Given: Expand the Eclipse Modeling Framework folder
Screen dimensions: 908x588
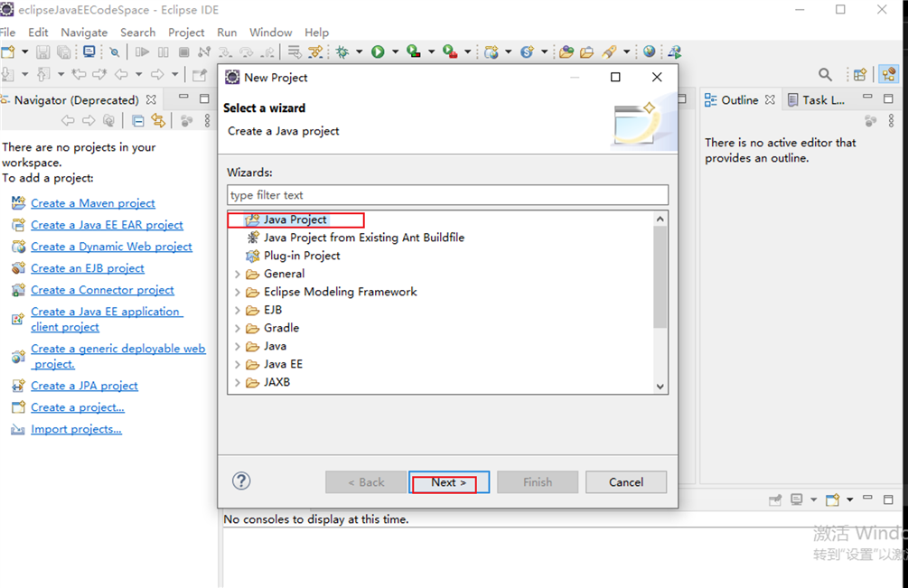Looking at the screenshot, I should [238, 292].
